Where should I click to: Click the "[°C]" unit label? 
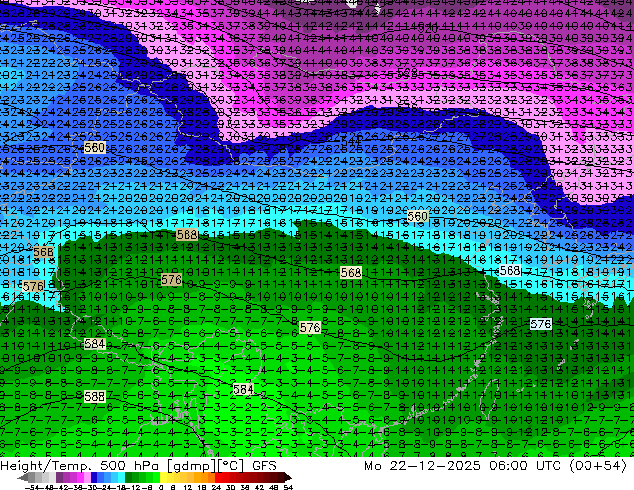230,466
